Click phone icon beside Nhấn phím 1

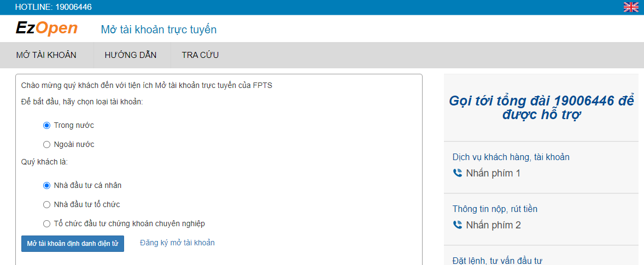click(x=457, y=173)
